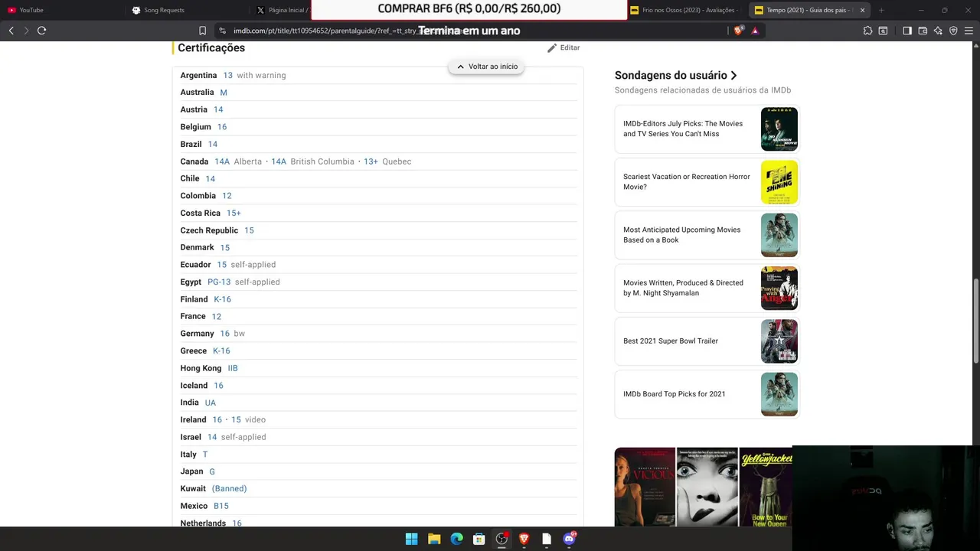Open Brave Shields lion icon in address bar
This screenshot has height=551, width=980.
(738, 31)
